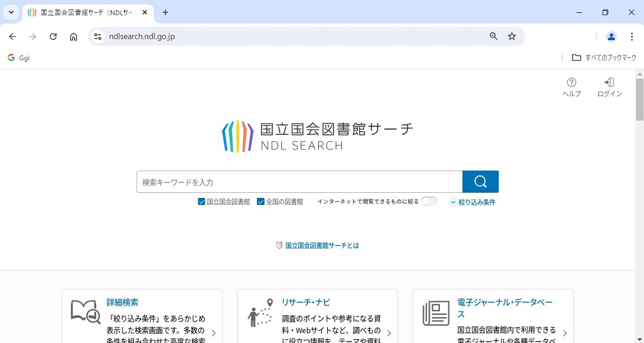Focus the 検索キーワードを入力 search field
This screenshot has height=343, width=644.
pyautogui.click(x=299, y=182)
